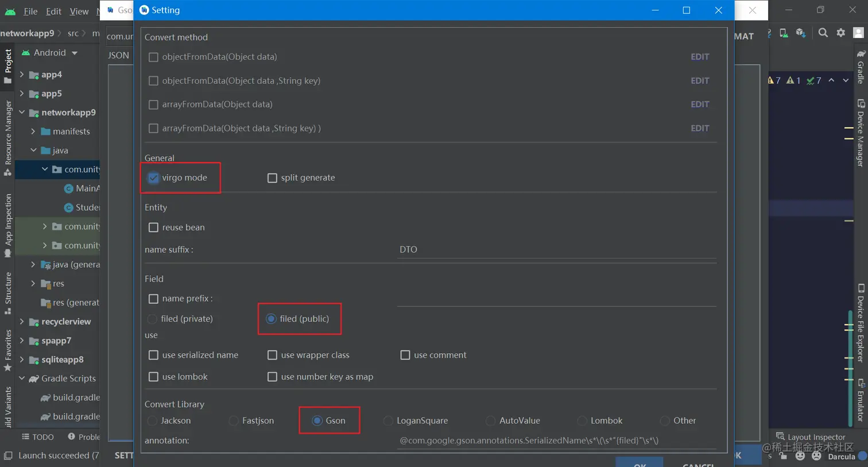Collapse the java folder
Viewport: 868px width, 467px height.
pos(33,150)
